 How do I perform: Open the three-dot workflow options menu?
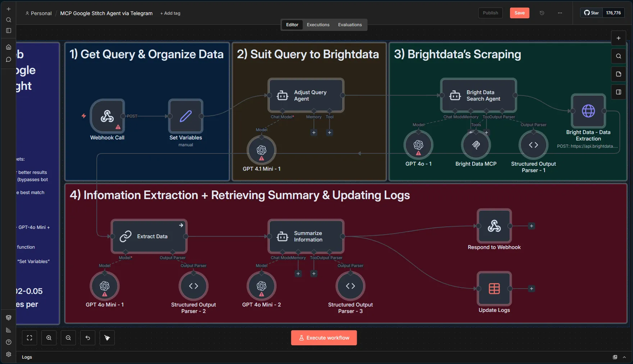(x=560, y=13)
